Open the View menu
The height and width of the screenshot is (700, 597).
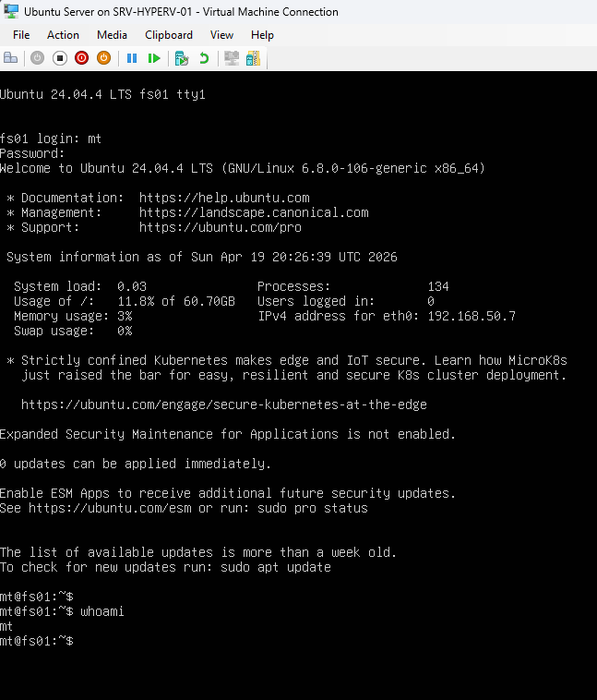(221, 35)
